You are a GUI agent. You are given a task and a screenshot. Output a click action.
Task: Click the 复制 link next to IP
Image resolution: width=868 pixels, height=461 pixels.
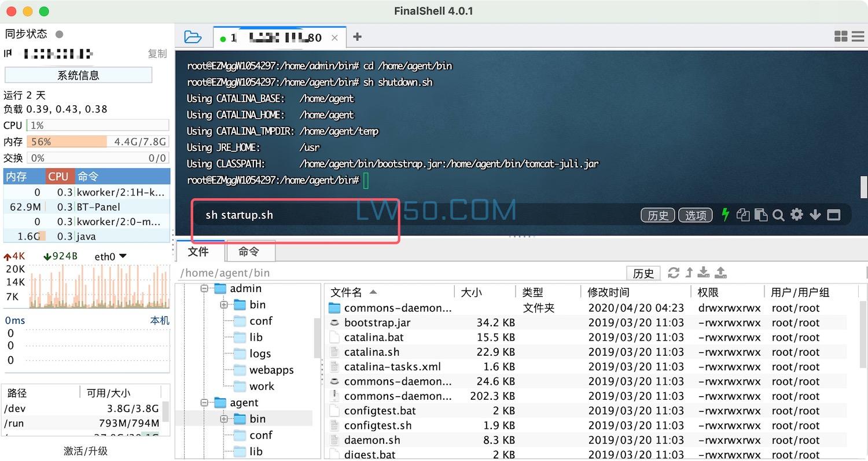pos(157,54)
